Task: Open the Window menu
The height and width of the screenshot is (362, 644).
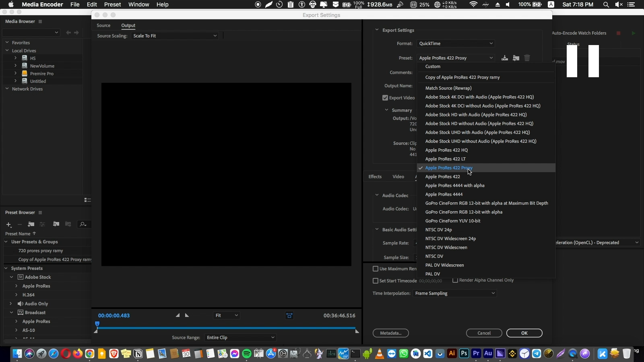Action: click(x=139, y=4)
